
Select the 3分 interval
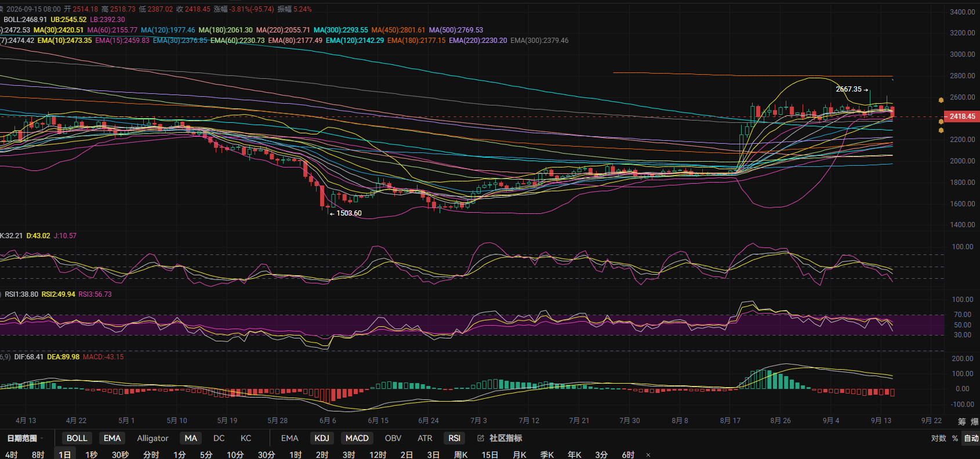[602, 455]
